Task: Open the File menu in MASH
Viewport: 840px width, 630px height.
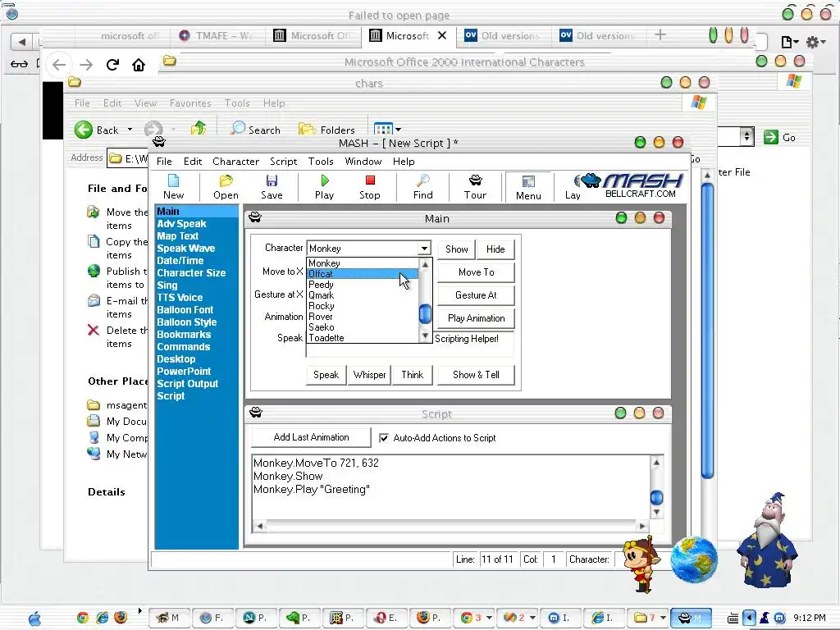Action: [164, 162]
